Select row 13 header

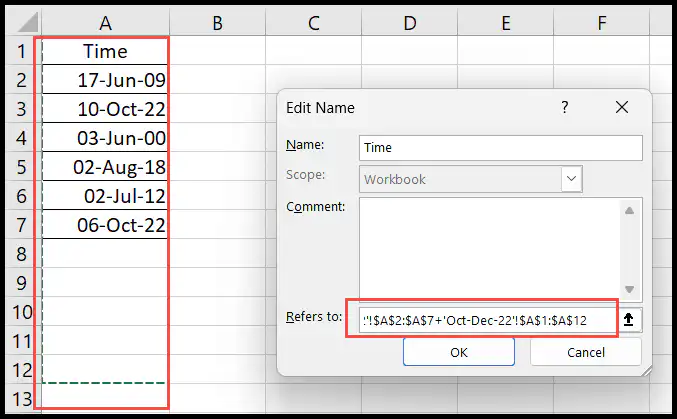click(x=22, y=398)
